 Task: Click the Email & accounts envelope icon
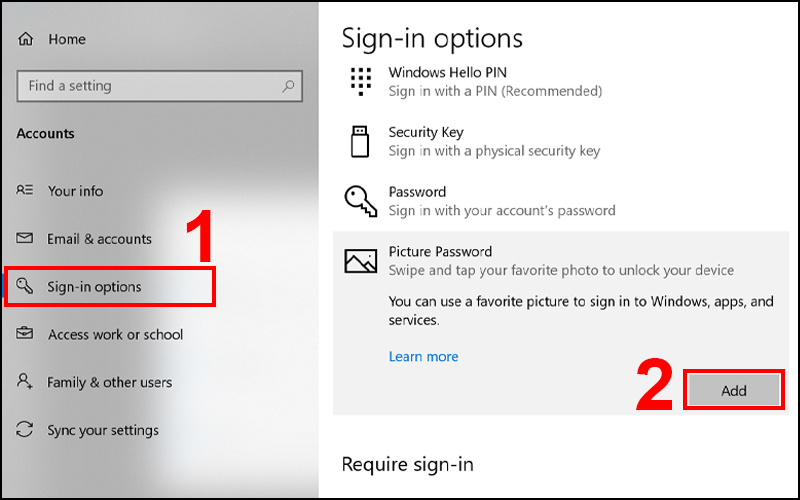point(26,239)
